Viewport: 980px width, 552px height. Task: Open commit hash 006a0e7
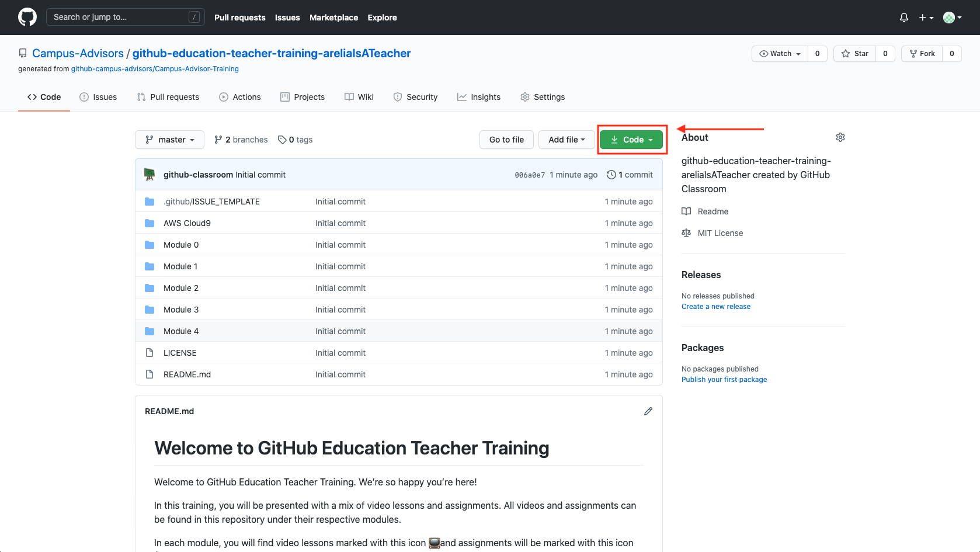tap(530, 175)
